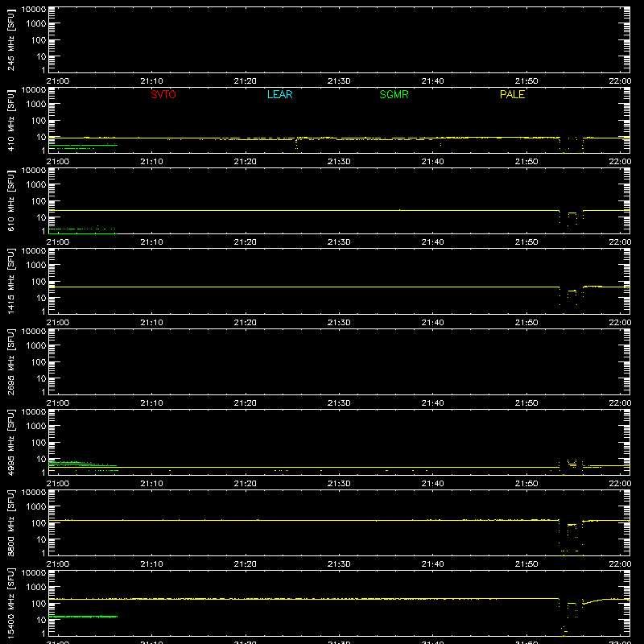Select the 15400 MHz [SFU] axis title
The width and height of the screenshot is (644, 644).
pyautogui.click(x=10, y=603)
